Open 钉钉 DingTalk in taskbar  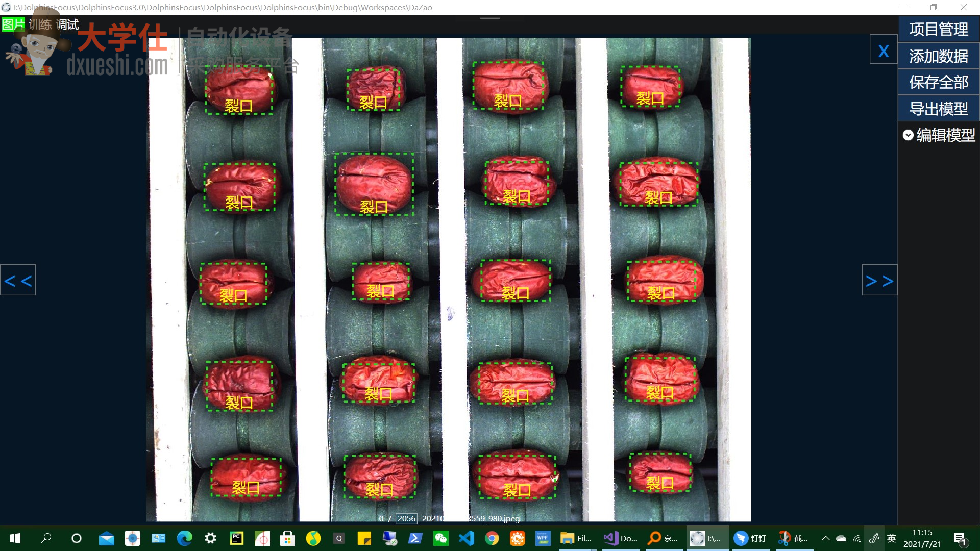click(750, 538)
